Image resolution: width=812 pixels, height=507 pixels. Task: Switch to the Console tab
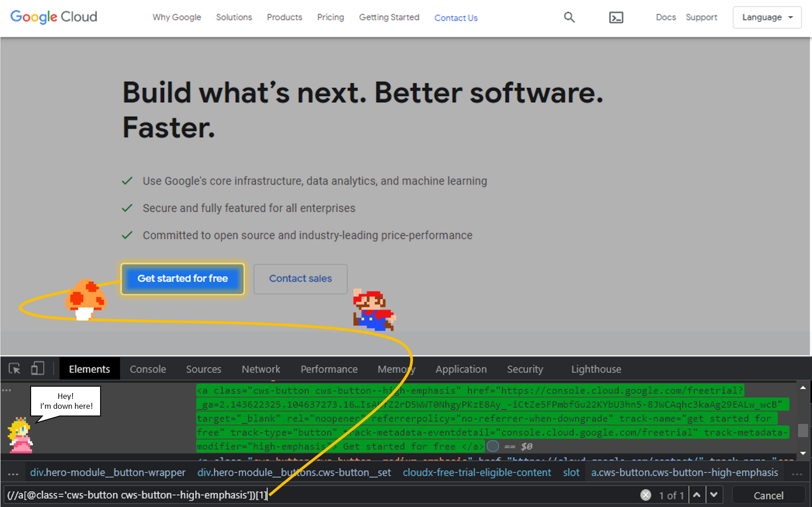click(148, 369)
